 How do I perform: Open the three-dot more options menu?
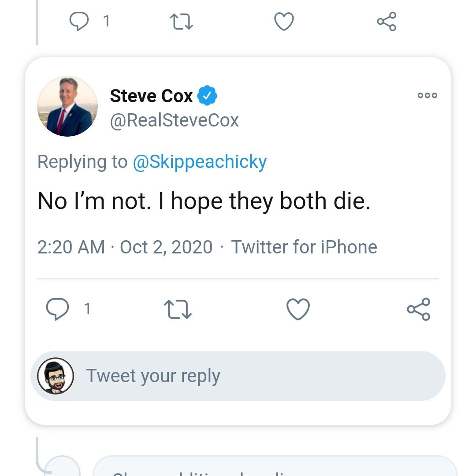[428, 95]
